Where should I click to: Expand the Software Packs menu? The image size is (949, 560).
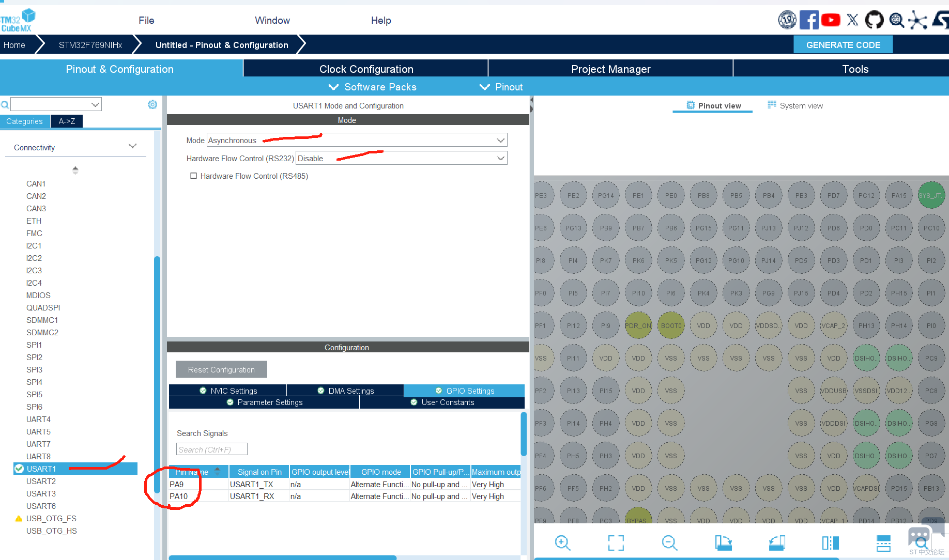tap(373, 87)
